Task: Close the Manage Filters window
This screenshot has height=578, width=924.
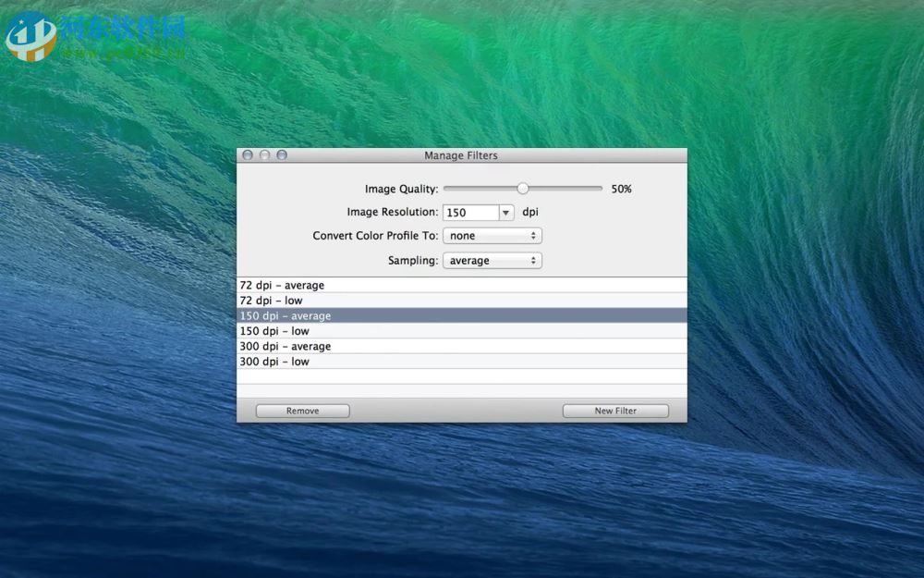Action: coord(247,155)
